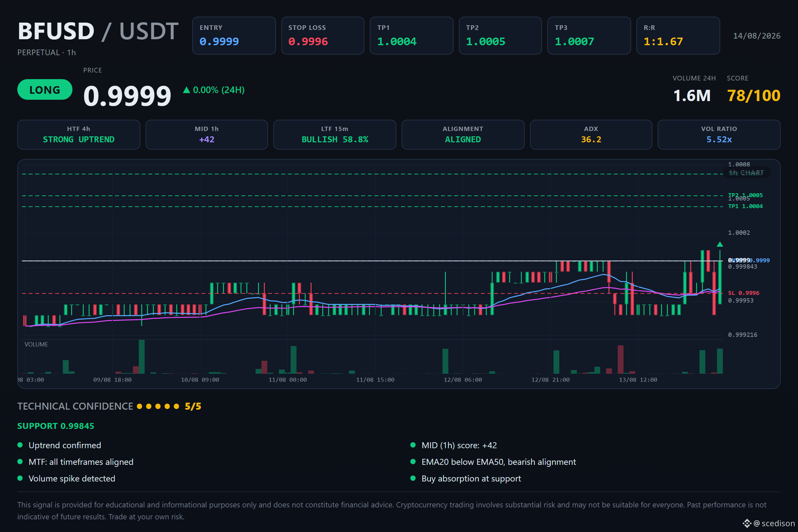Click the '12/08 06:00' time axis label
Screen dimensions: 798x532
pyautogui.click(x=463, y=380)
